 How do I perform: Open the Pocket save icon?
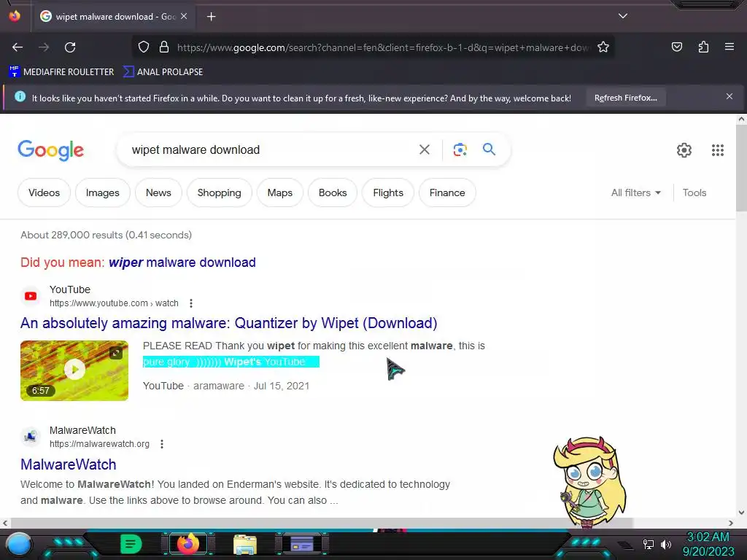[677, 47]
